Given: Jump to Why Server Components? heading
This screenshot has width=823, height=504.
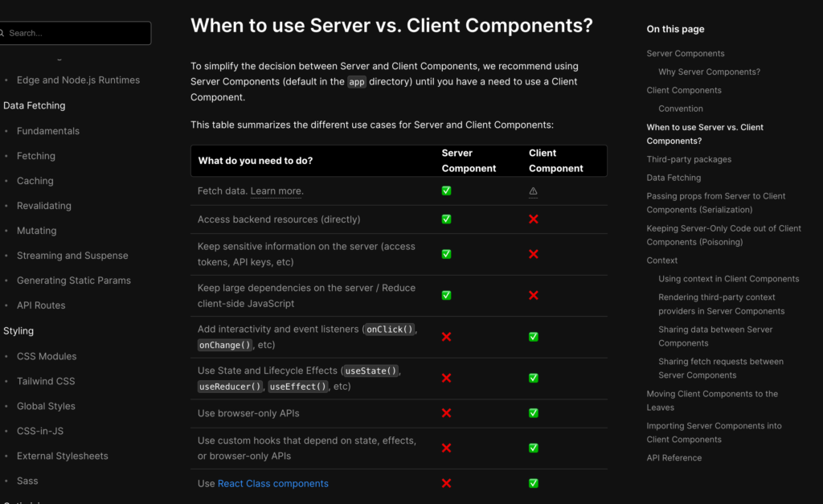Looking at the screenshot, I should (x=709, y=72).
